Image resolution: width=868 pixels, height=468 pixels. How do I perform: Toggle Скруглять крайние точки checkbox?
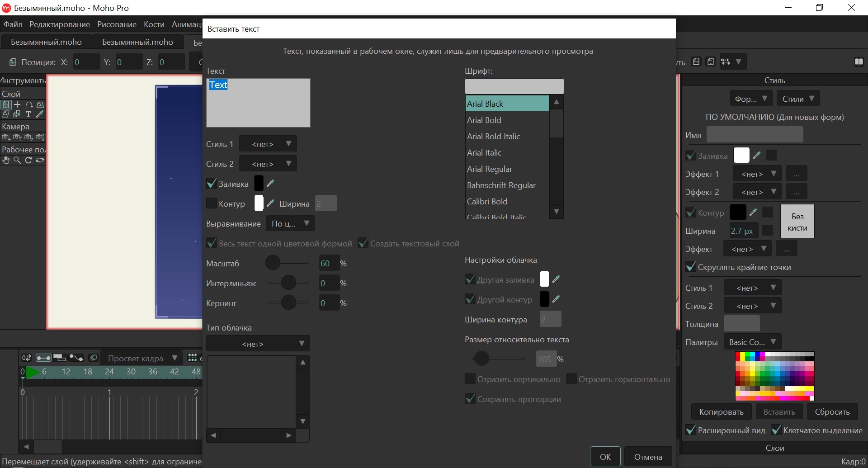(x=690, y=267)
